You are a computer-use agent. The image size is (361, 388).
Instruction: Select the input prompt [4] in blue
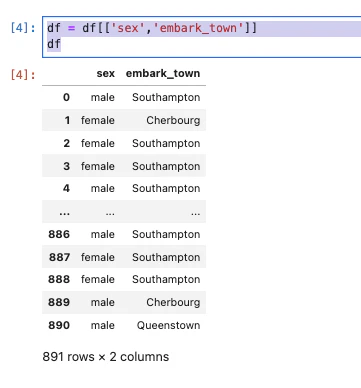[22, 28]
